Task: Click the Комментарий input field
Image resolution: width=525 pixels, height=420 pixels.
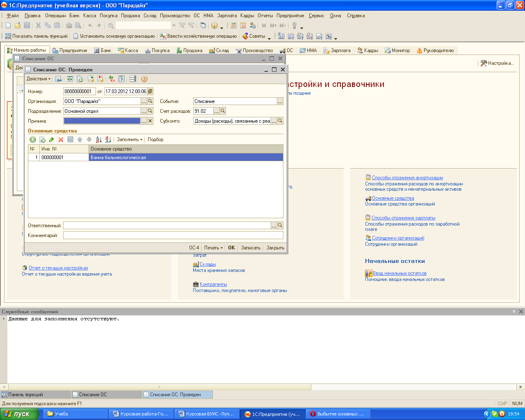Action: coord(173,235)
